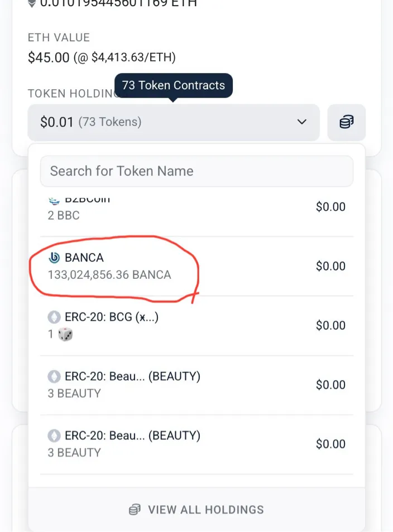The width and height of the screenshot is (393, 532).
Task: Click the 73 Token Contracts tooltip
Action: [173, 86]
